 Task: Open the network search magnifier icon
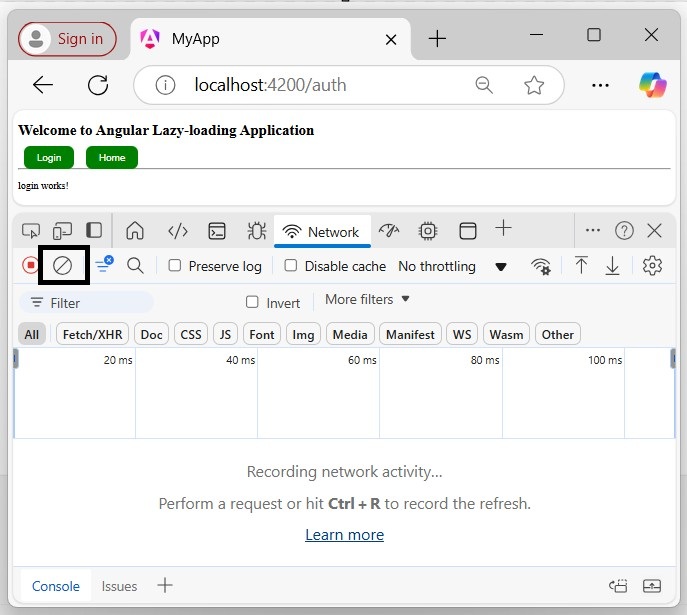point(135,266)
